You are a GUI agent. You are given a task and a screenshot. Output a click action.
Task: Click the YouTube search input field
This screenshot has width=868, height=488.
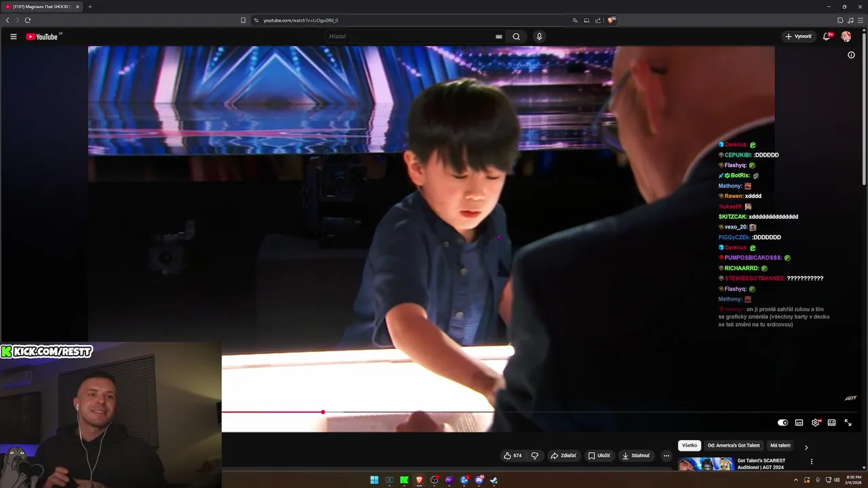[x=410, y=37]
